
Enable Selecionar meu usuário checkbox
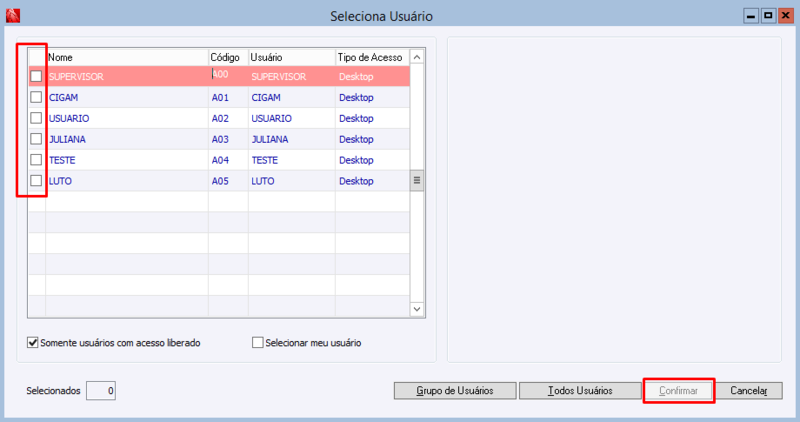[258, 342]
